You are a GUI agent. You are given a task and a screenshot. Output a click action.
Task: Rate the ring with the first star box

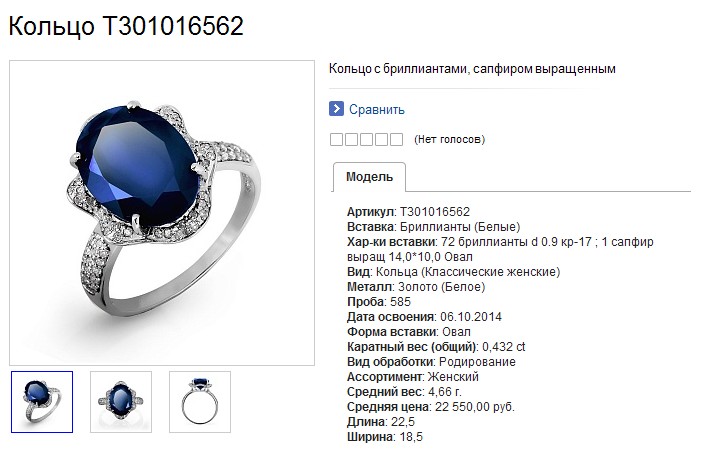click(336, 139)
